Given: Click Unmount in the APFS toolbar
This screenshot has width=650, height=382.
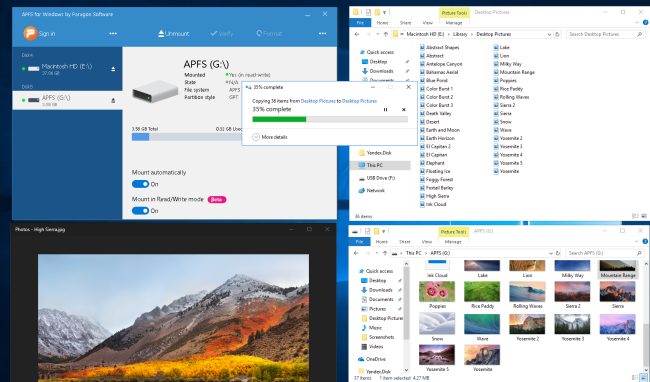Looking at the screenshot, I should pos(173,34).
